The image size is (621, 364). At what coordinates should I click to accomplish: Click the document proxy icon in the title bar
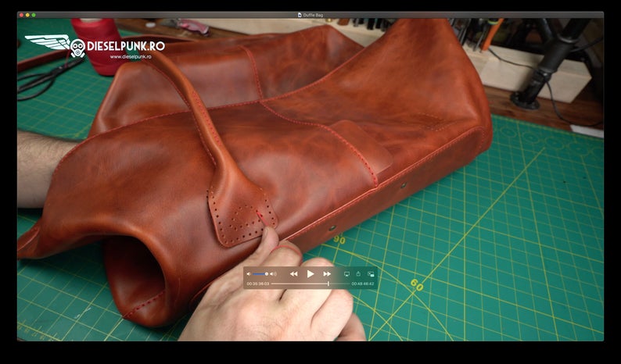pyautogui.click(x=300, y=15)
